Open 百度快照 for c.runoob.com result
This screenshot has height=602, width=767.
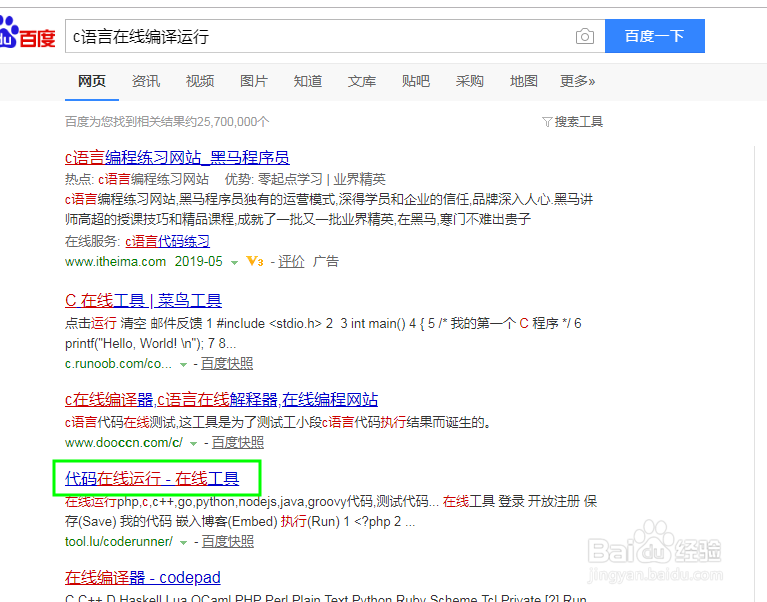pyautogui.click(x=227, y=363)
